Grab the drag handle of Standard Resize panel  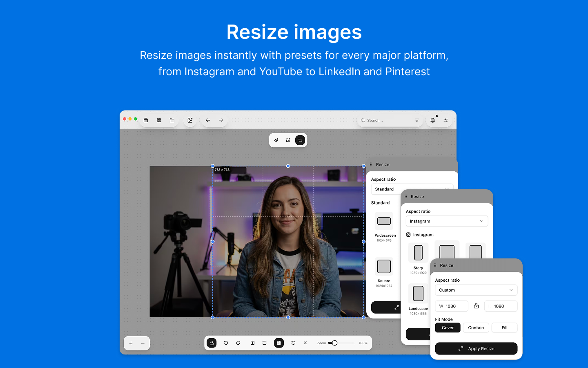371,164
